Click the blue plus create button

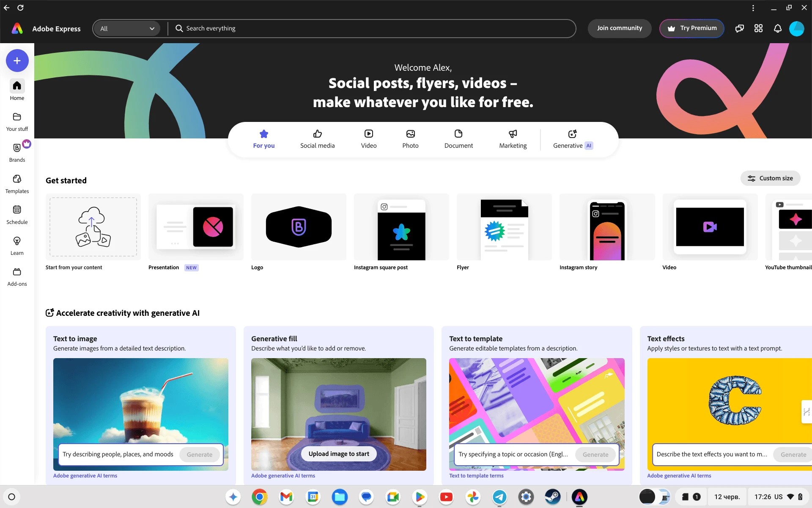coord(17,61)
